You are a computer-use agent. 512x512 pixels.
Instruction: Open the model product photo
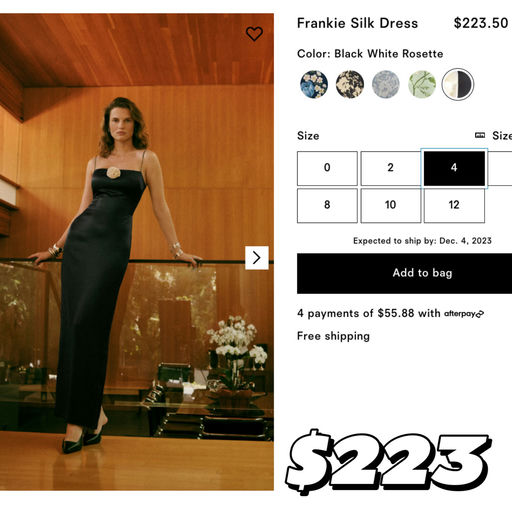[x=137, y=252]
